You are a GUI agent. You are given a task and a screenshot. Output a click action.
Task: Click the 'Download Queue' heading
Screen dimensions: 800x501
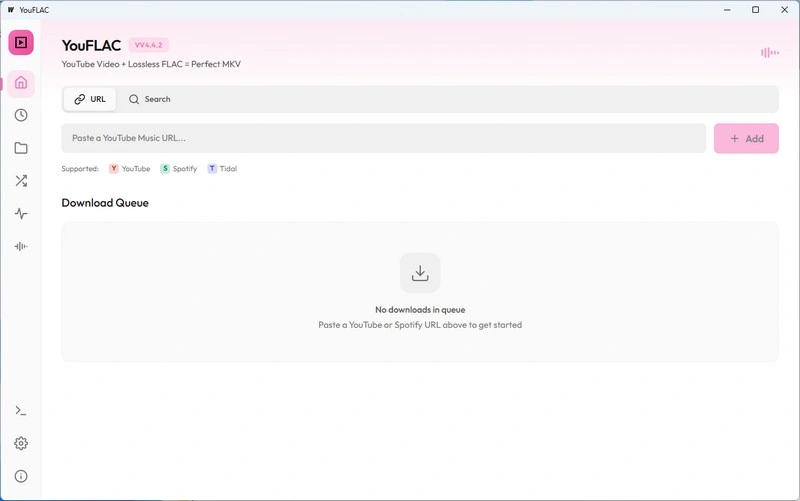tap(105, 203)
